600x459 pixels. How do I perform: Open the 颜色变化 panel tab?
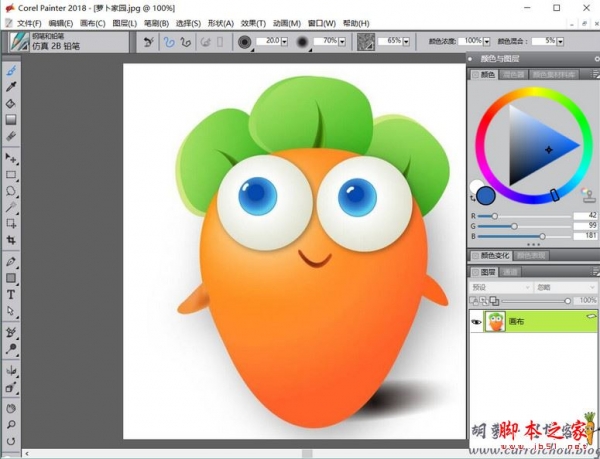point(494,255)
